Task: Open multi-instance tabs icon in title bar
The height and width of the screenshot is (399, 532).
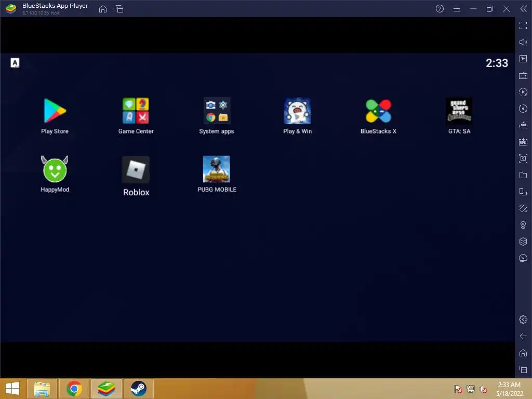Action: click(119, 9)
